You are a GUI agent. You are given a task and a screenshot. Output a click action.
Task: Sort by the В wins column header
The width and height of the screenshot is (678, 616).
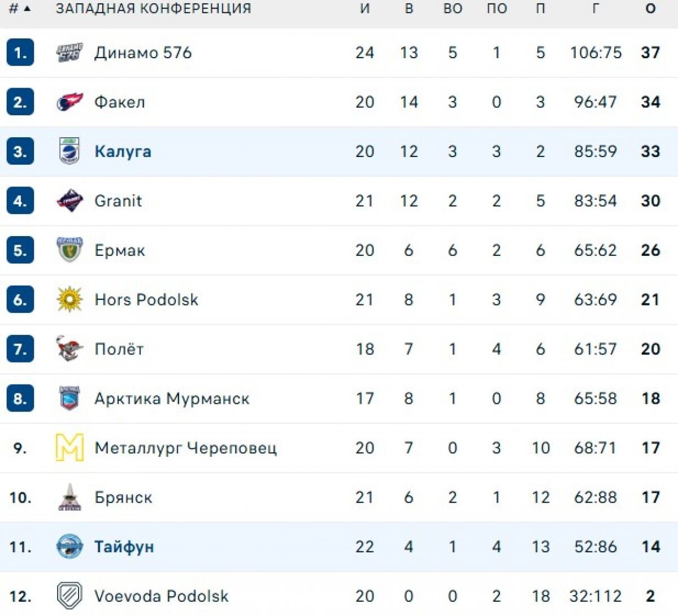tap(409, 8)
